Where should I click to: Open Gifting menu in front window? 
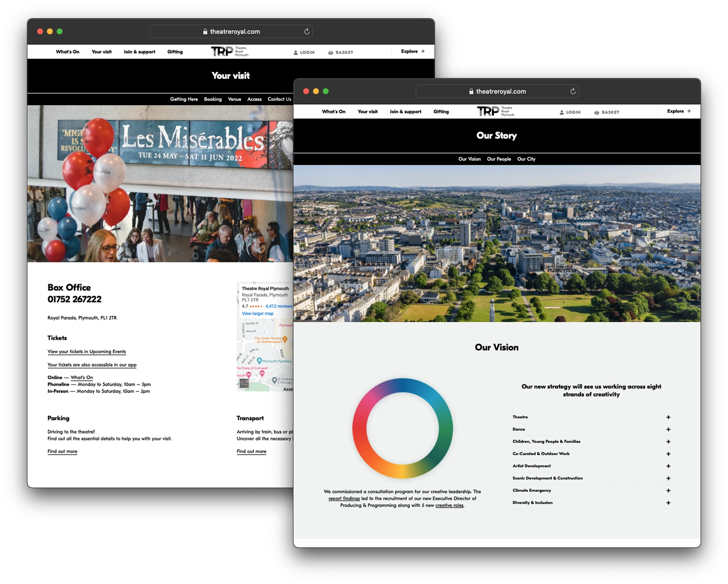click(x=441, y=111)
